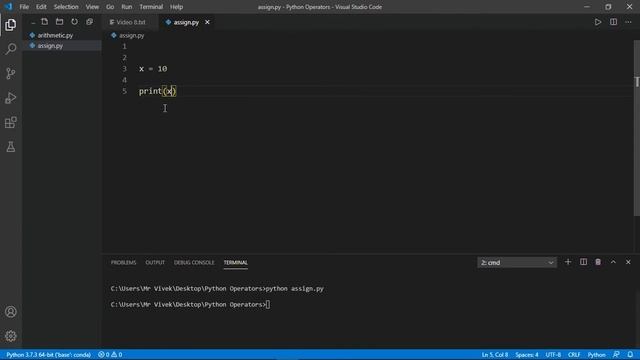The image size is (640, 360).
Task: Open the Go menu
Action: pos(110,7)
